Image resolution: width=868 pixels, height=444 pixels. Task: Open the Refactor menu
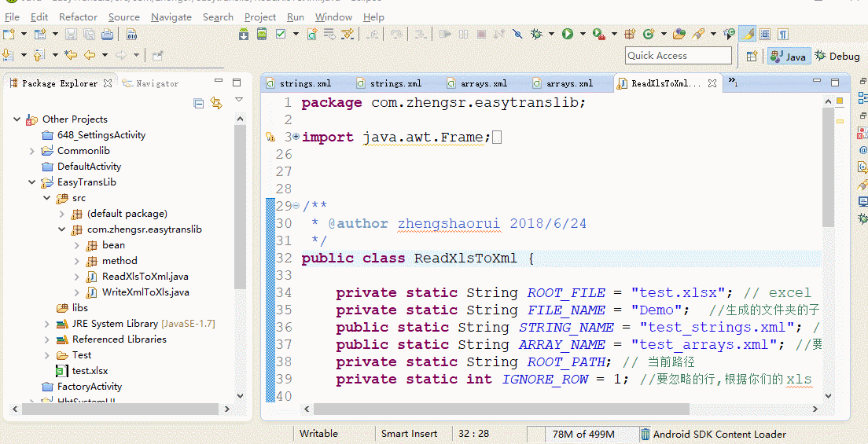click(x=78, y=17)
